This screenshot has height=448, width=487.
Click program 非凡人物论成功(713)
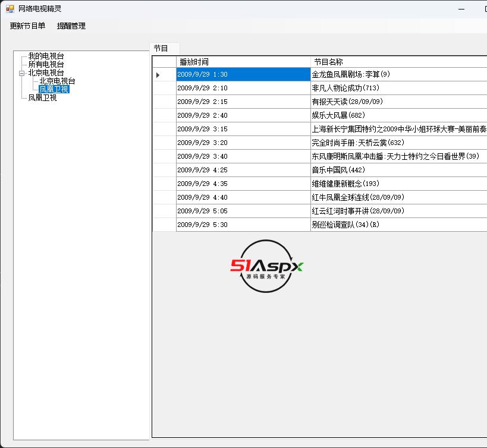click(x=399, y=88)
